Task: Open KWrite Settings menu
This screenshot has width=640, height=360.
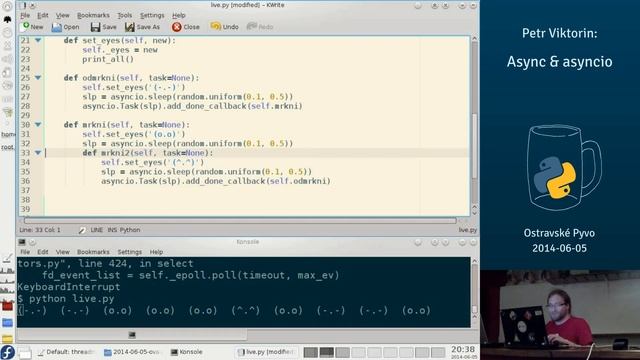Action: point(152,15)
